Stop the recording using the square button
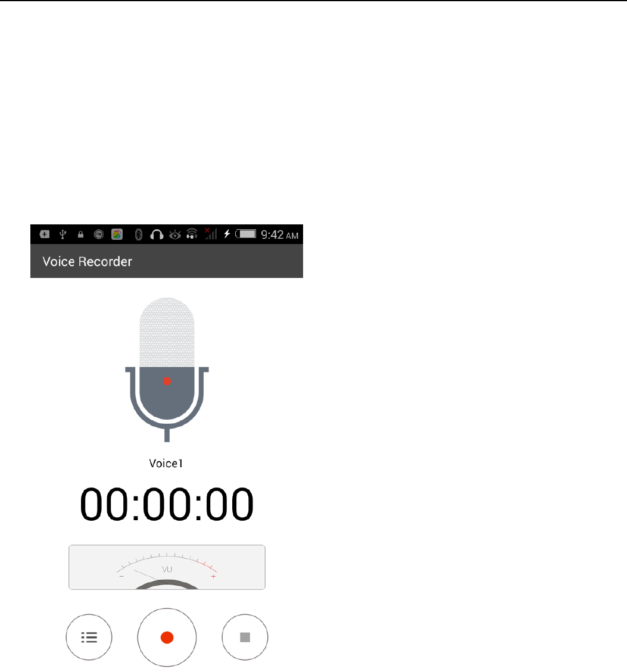 245,637
